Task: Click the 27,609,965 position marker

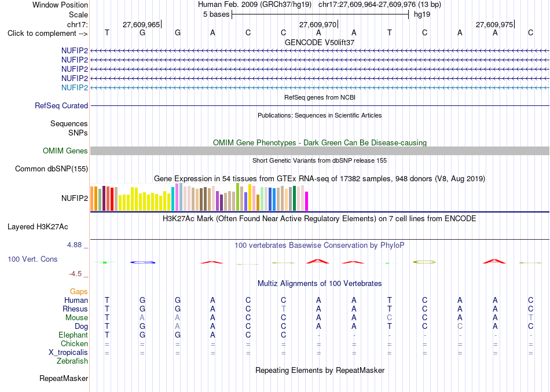Action: 142,24
